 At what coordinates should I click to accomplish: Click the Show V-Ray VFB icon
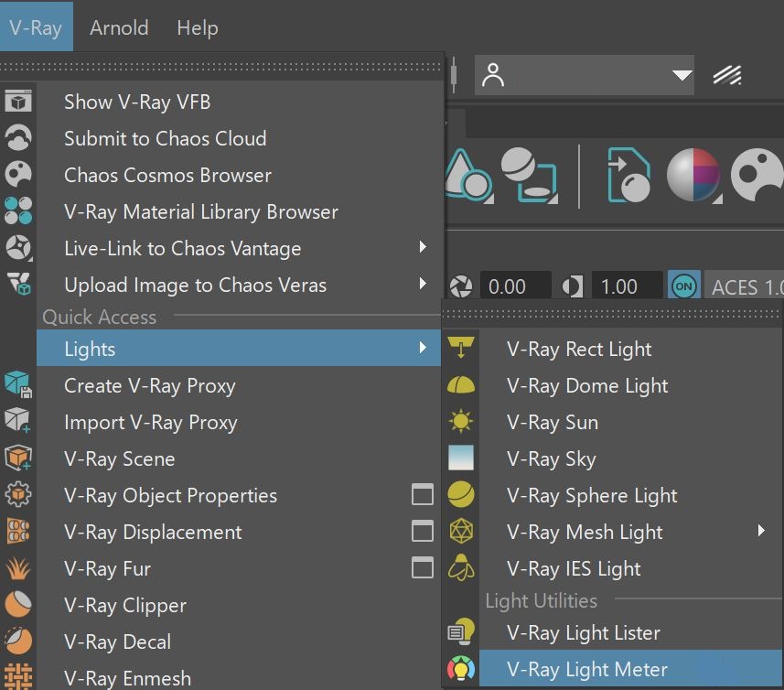coord(18,102)
